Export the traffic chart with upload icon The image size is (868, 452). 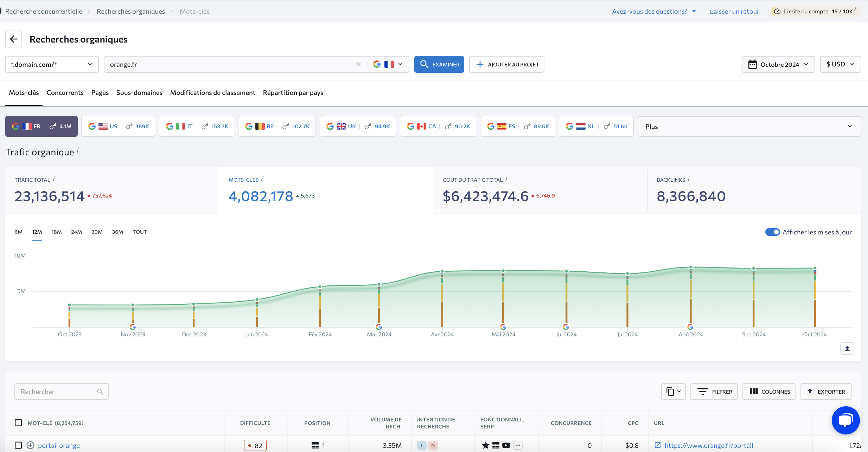[x=847, y=348]
